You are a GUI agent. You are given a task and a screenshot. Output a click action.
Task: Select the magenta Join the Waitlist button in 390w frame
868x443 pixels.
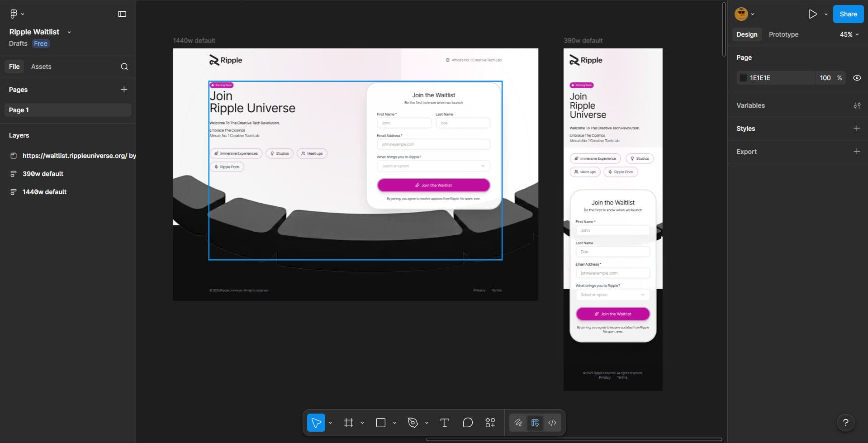point(613,314)
